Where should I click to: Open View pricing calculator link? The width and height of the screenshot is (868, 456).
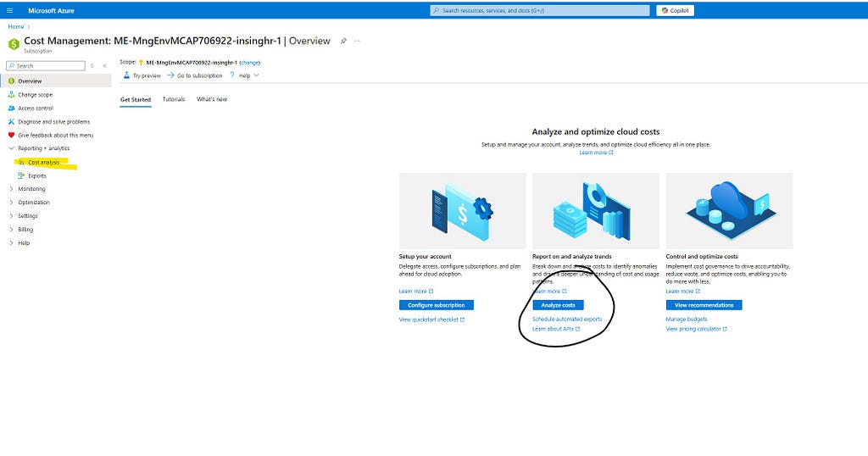pyautogui.click(x=697, y=329)
